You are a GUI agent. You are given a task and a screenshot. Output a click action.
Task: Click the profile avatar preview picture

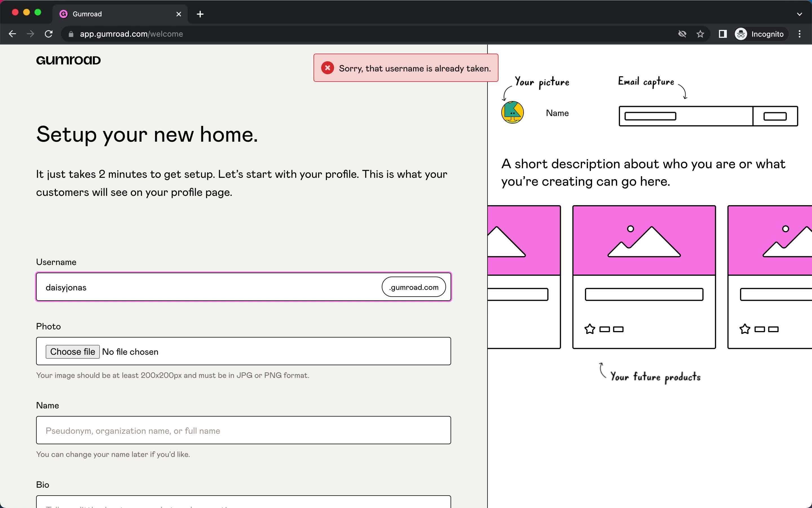pos(512,112)
